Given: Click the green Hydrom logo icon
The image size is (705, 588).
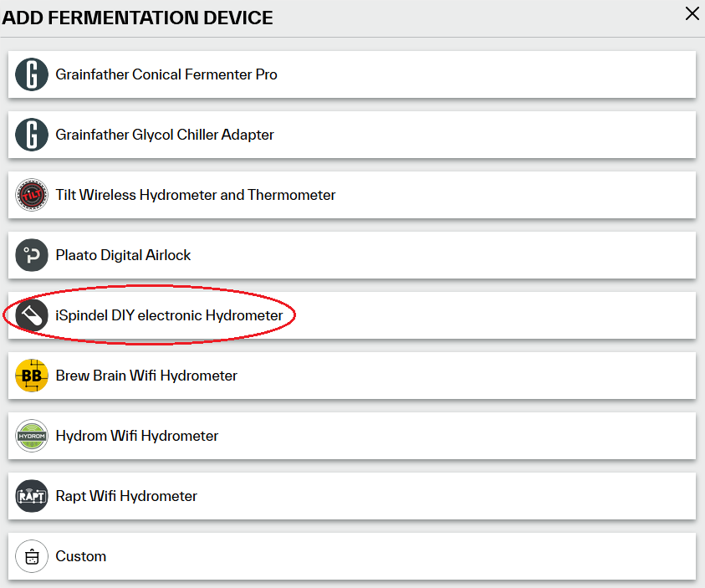Looking at the screenshot, I should (x=32, y=436).
